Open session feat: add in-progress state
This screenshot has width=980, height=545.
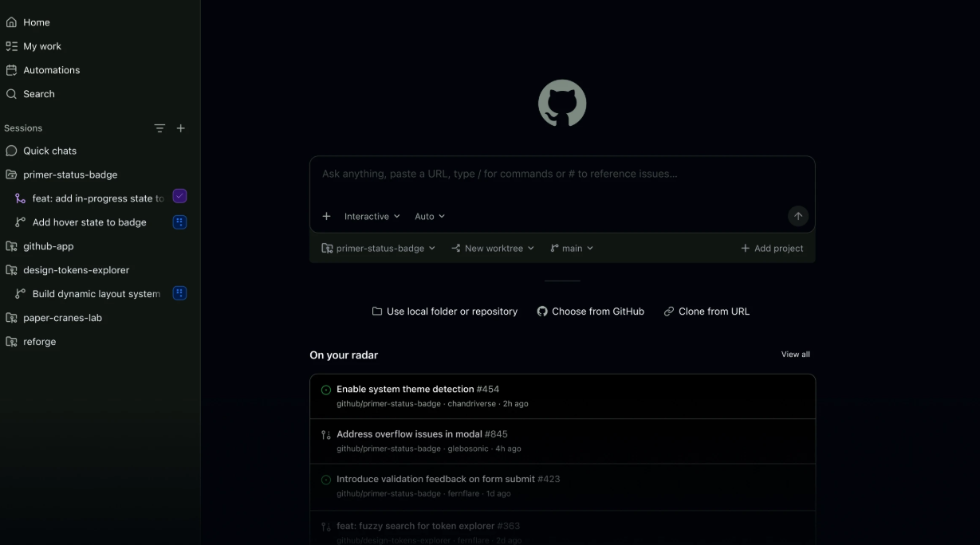pos(98,198)
